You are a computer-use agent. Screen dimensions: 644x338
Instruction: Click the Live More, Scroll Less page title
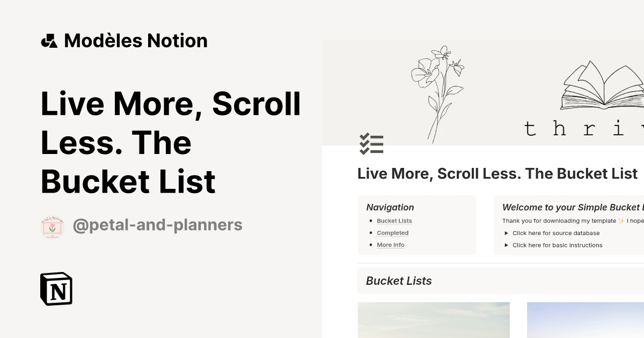pos(171,142)
